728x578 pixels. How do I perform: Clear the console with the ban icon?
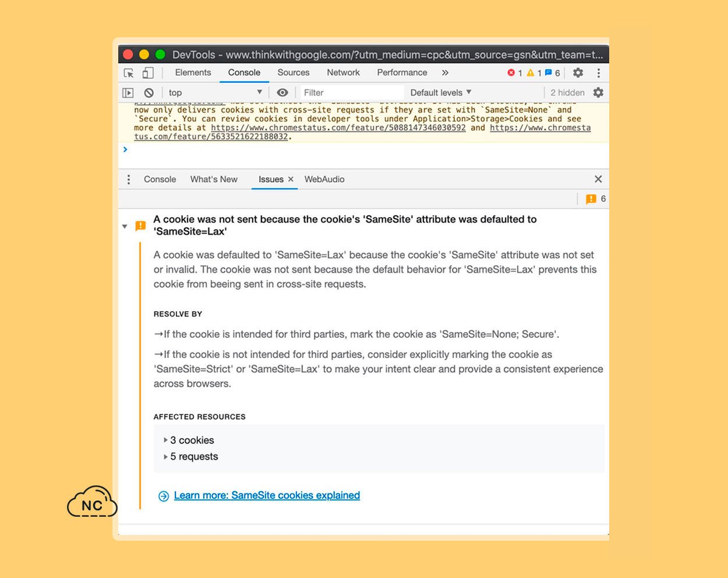click(149, 93)
